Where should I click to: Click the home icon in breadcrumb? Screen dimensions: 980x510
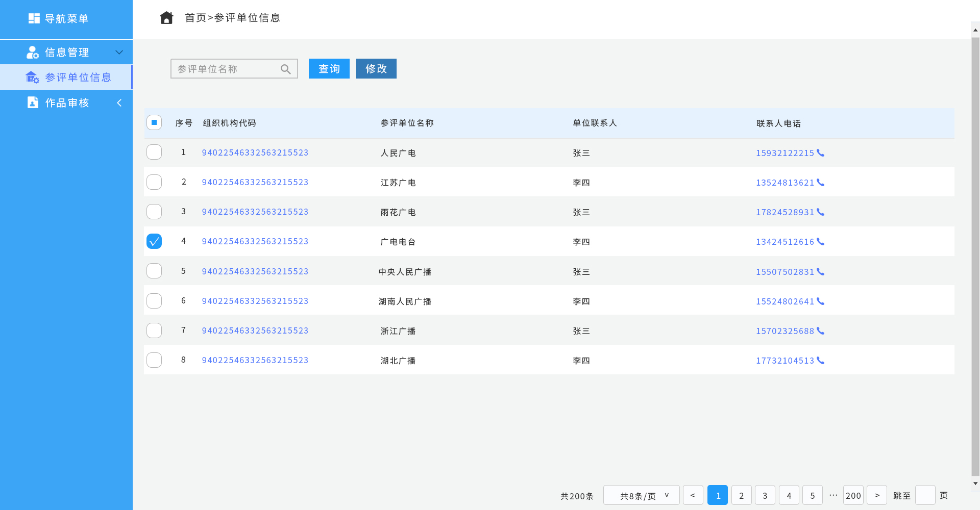point(166,18)
